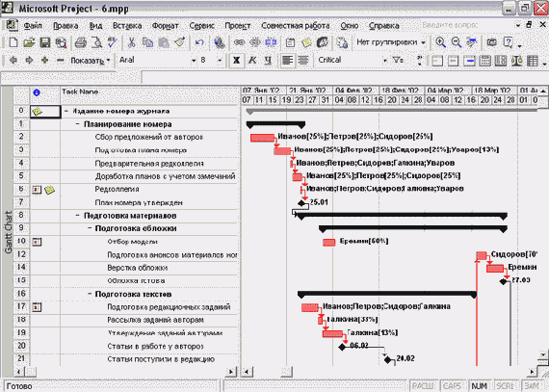The image size is (549, 392).
Task: Click the Введите вопрос help input field
Action: [x=466, y=25]
